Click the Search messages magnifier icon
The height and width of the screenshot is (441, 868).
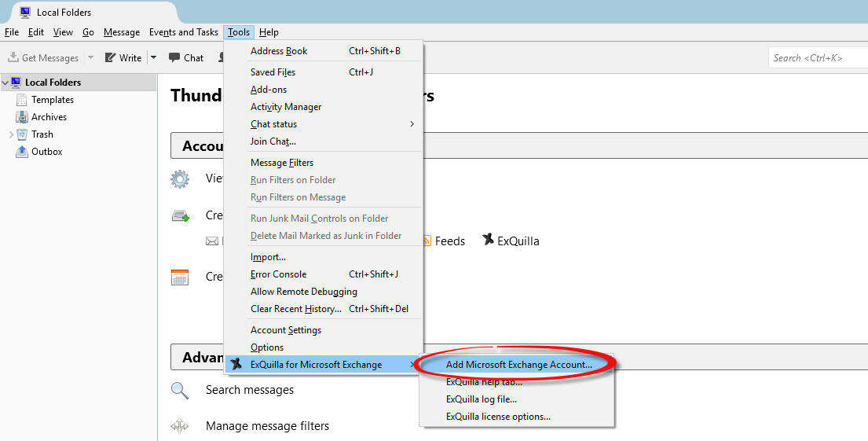(x=180, y=390)
